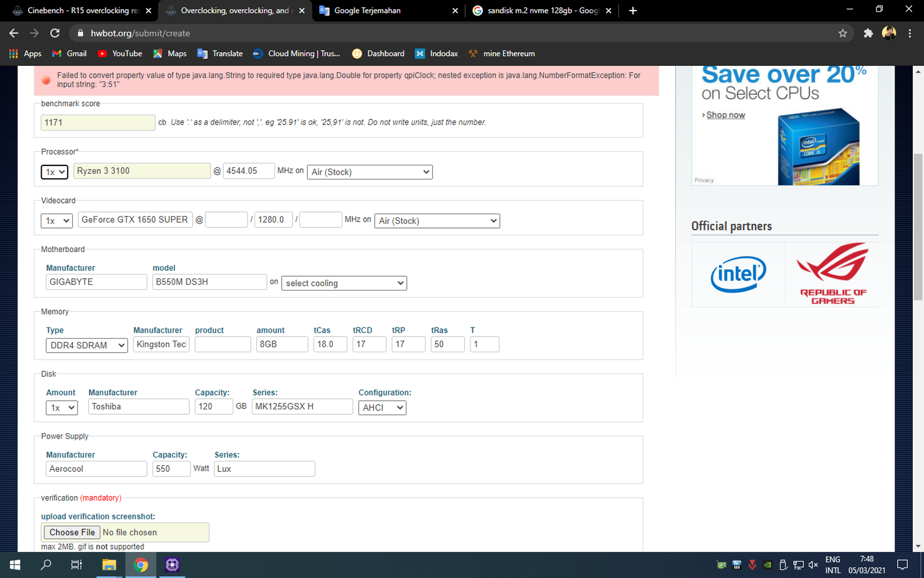Screen dimensions: 924x578
Task: Open the Translate bookmark
Action: 220,54
